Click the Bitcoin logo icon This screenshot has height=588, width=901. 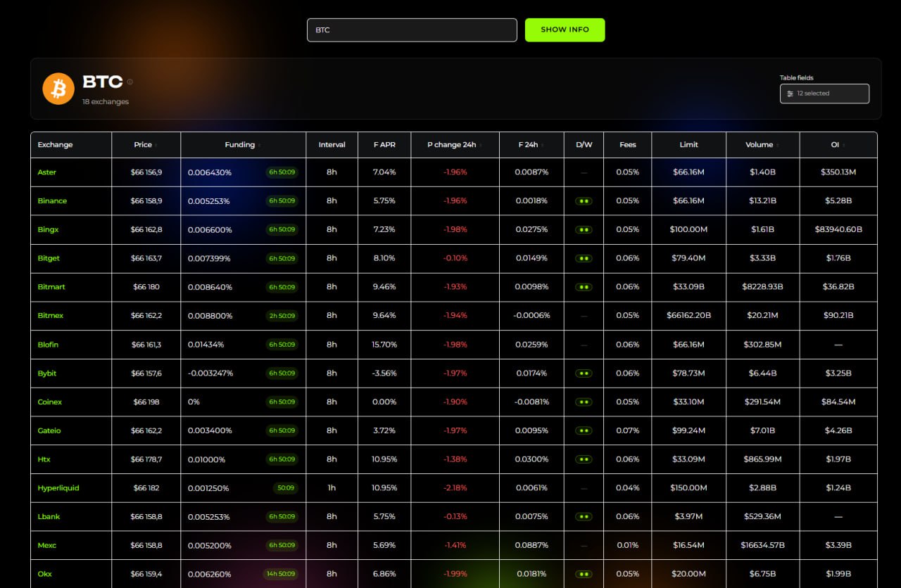coord(58,89)
